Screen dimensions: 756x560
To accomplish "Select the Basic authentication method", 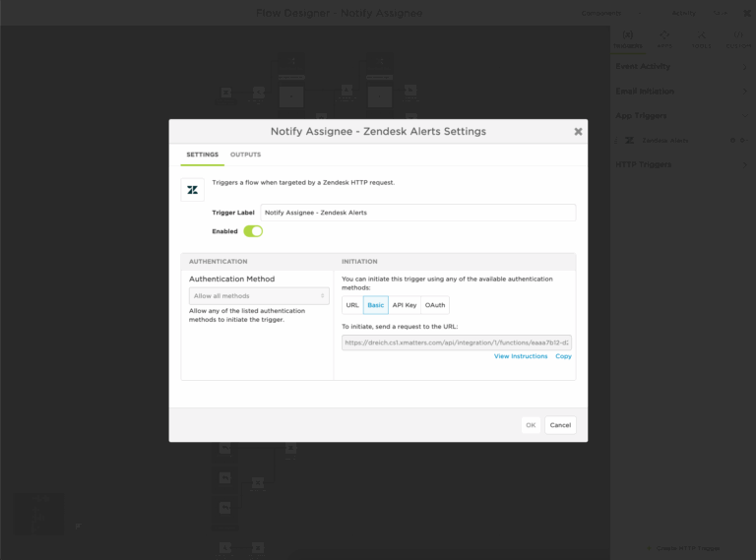I will pos(376,305).
